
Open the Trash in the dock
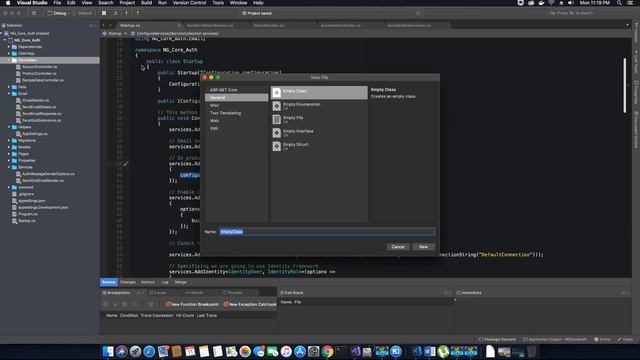[531, 351]
